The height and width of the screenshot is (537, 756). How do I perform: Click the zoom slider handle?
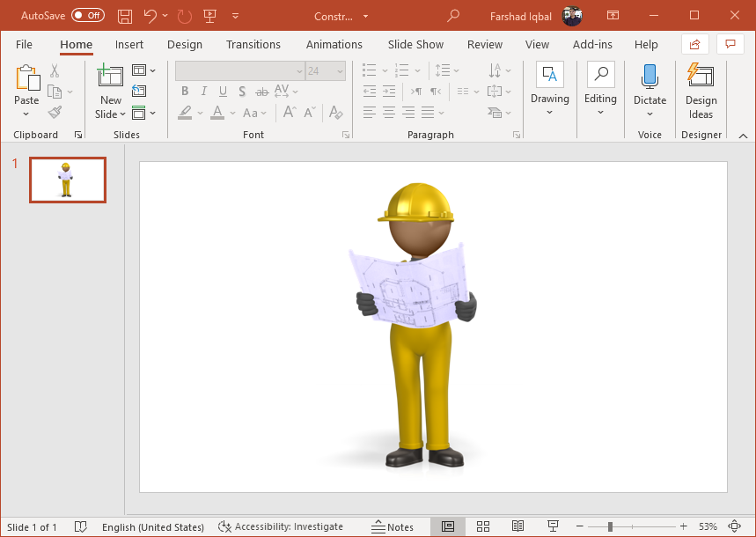tap(610, 526)
